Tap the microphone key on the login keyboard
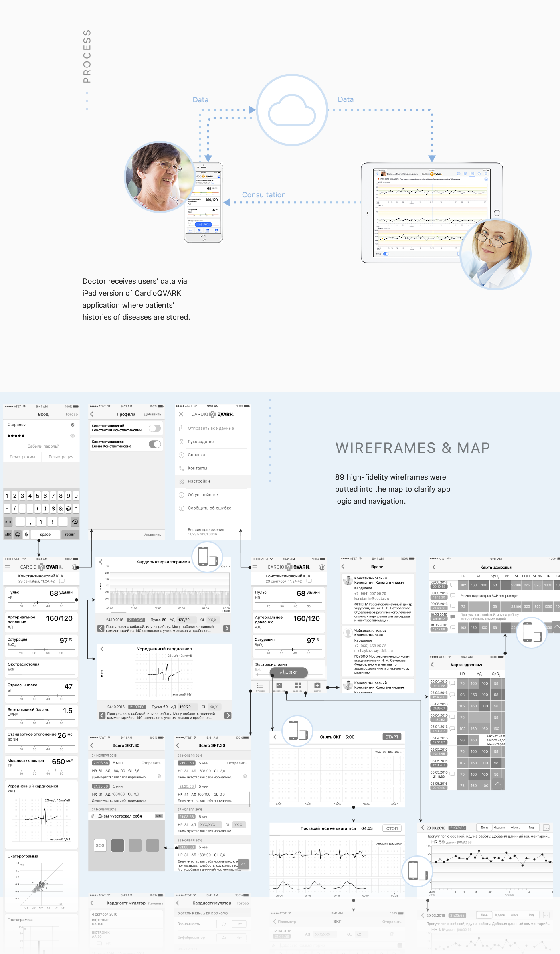The width and height of the screenshot is (560, 954). [x=26, y=534]
